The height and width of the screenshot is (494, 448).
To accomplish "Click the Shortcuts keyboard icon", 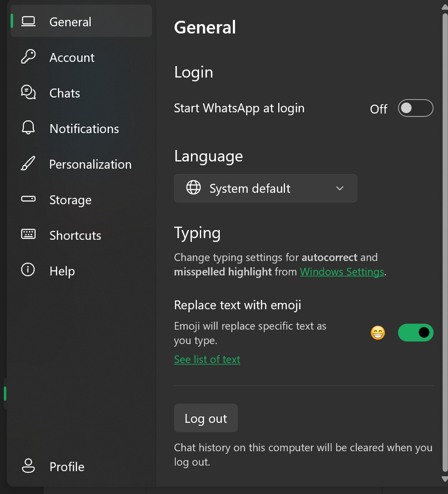I will point(28,234).
